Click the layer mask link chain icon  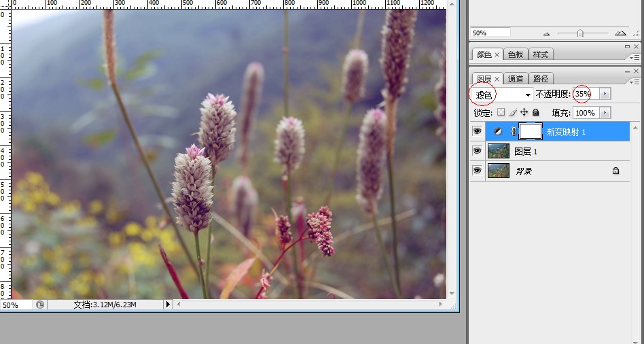click(x=513, y=131)
